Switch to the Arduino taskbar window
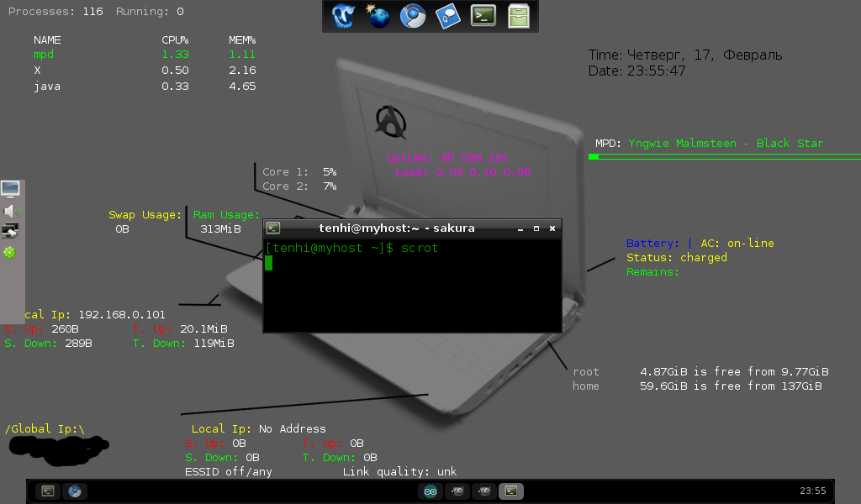The width and height of the screenshot is (861, 504). 430,491
